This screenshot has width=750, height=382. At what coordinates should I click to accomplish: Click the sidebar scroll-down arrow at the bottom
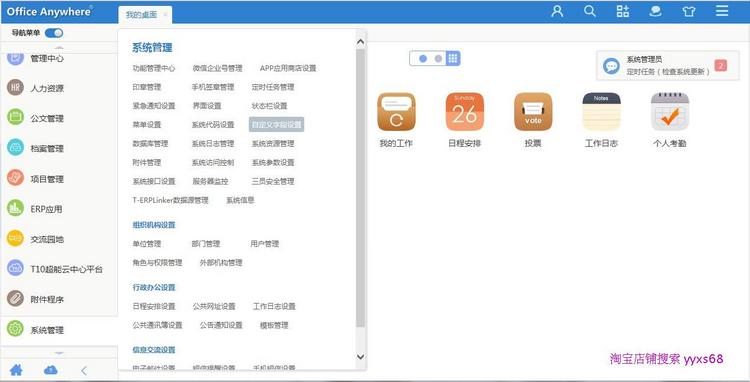59,354
